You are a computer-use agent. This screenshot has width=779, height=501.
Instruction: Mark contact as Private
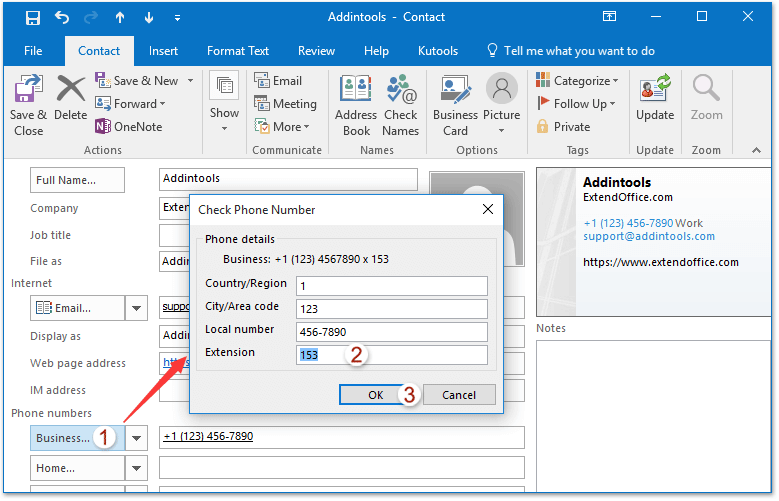pyautogui.click(x=563, y=127)
